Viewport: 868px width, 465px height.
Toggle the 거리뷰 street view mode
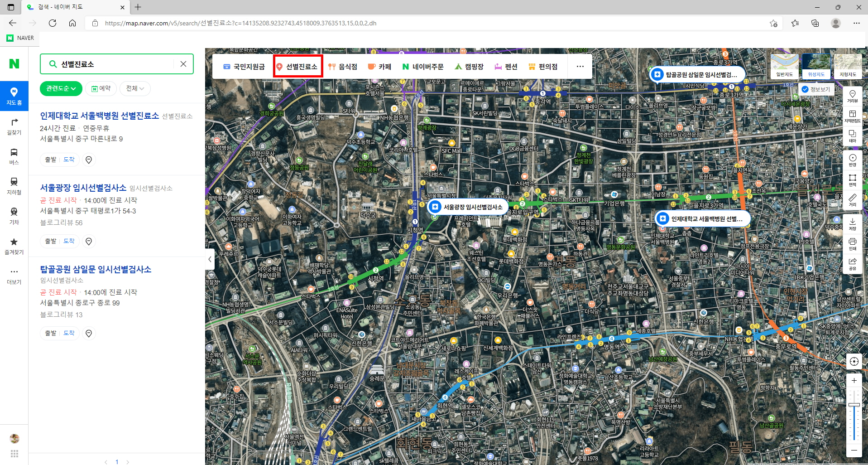[x=853, y=96]
